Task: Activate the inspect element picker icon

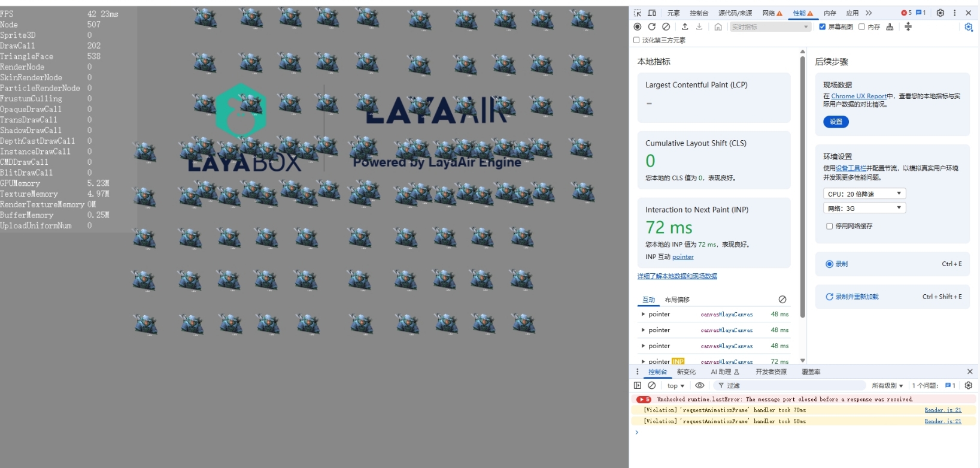Action: point(638,13)
